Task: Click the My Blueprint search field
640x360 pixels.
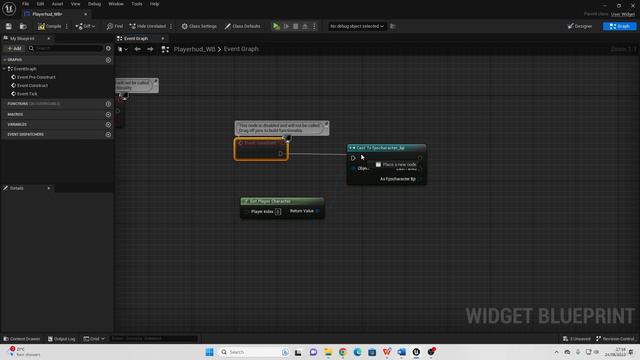Action: coord(65,48)
